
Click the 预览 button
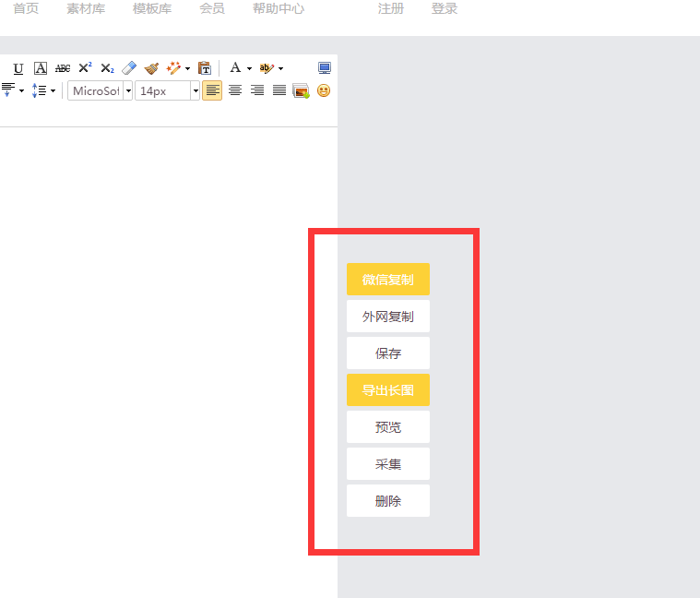[388, 427]
